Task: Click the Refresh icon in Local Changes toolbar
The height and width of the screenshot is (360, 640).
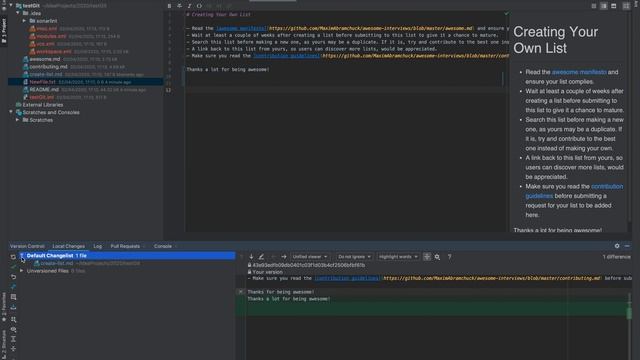Action: 13,257
